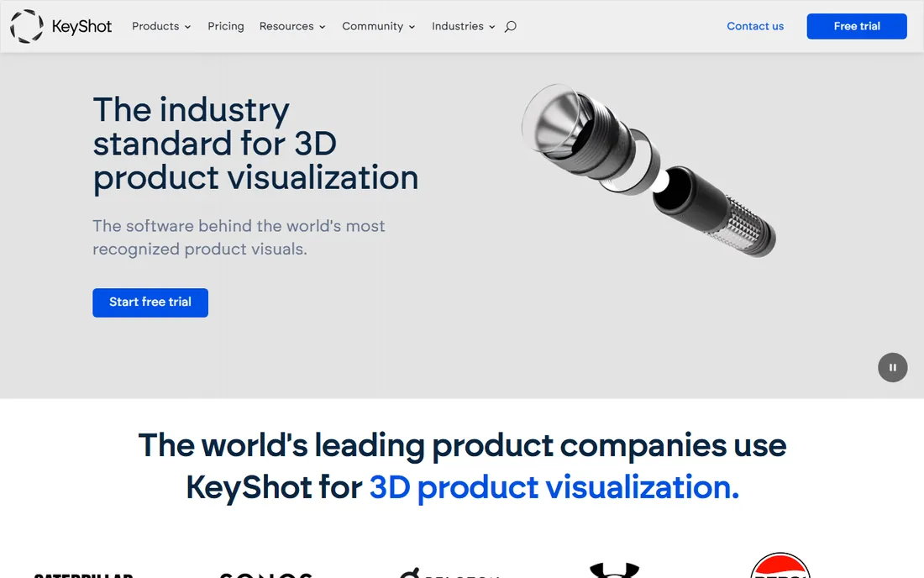Screen dimensions: 924x578
Task: Click the Start free trial button
Action: pos(150,302)
